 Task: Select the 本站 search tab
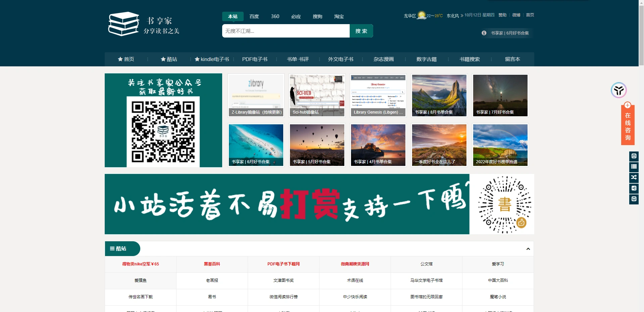pos(233,16)
